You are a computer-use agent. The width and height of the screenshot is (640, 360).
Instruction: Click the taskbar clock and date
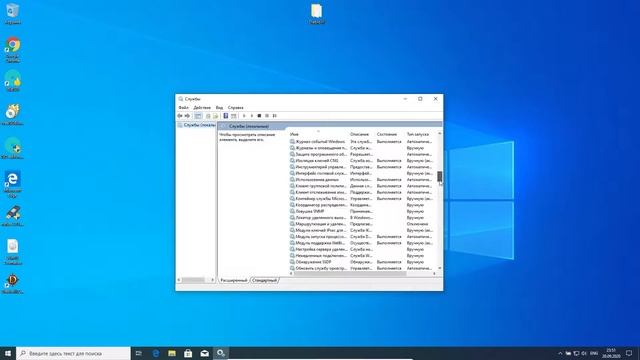coord(611,353)
